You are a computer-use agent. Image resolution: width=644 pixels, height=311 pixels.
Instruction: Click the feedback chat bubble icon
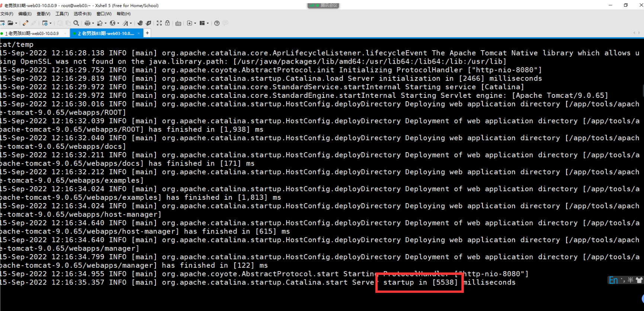(x=225, y=23)
